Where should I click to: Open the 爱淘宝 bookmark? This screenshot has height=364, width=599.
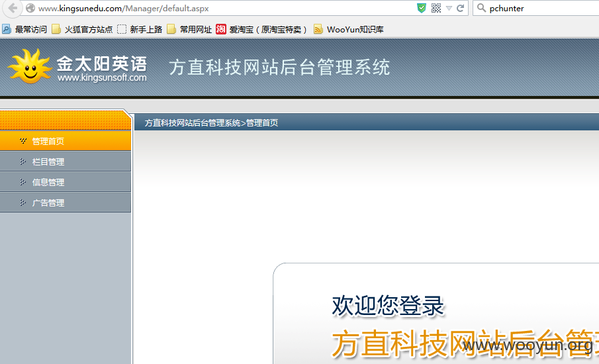261,29
